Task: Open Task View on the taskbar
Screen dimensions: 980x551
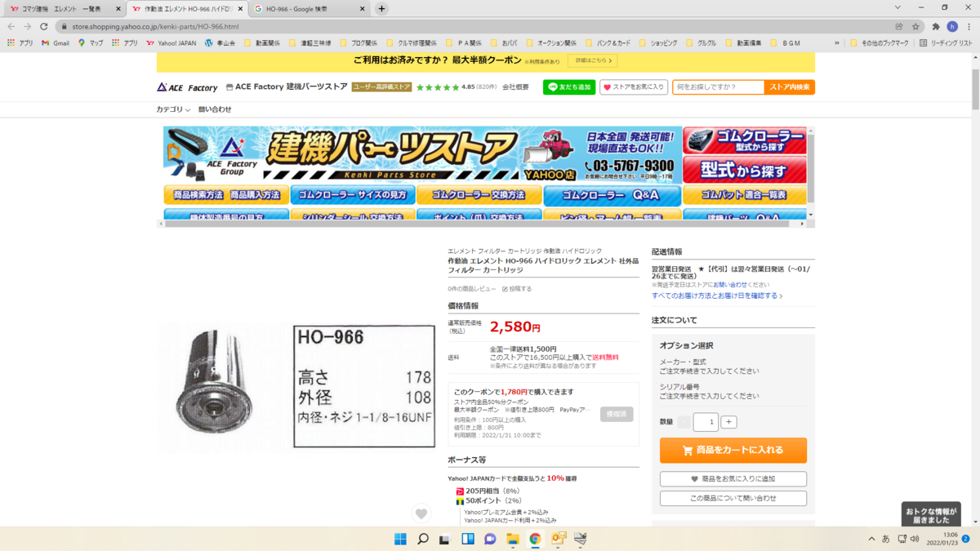Action: coord(445,539)
